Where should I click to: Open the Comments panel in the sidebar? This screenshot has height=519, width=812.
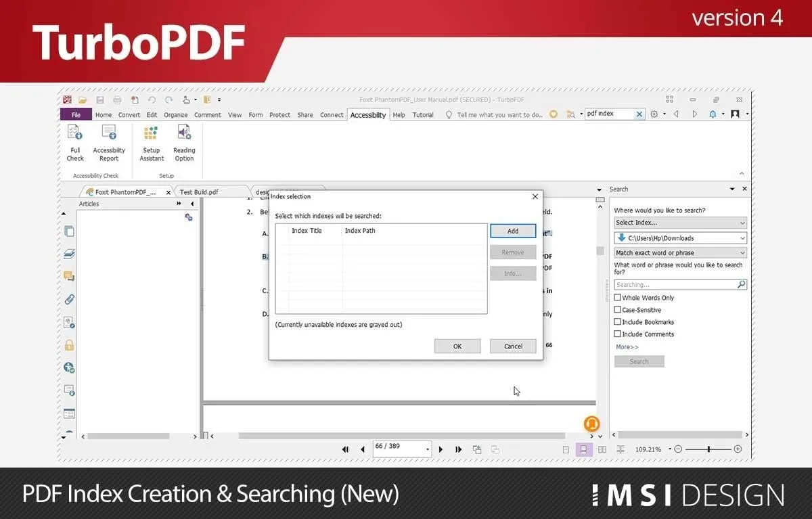[68, 276]
